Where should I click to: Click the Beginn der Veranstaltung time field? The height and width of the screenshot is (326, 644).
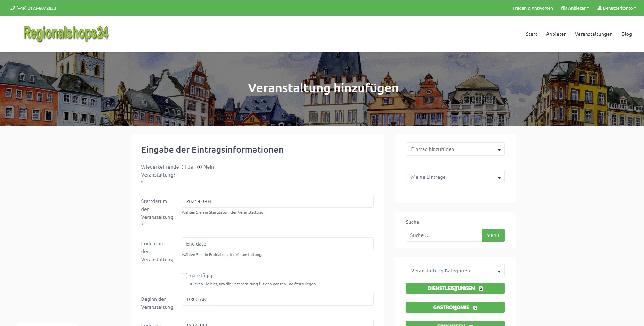[x=277, y=299]
